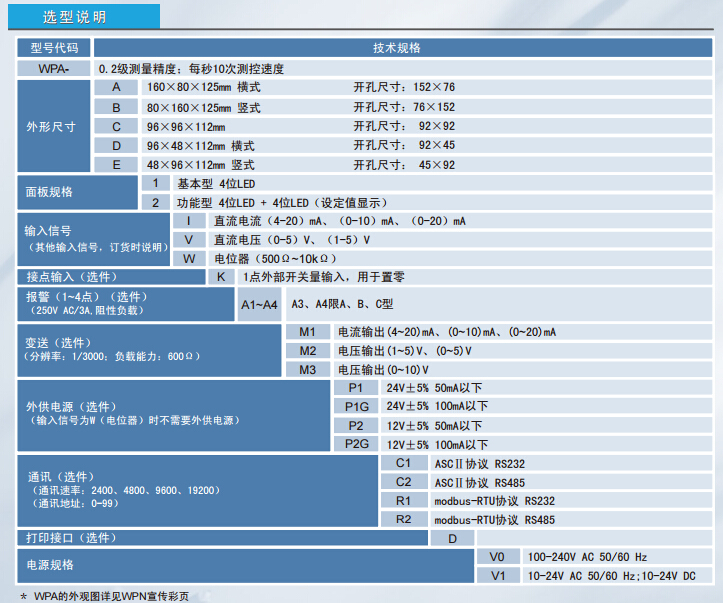
Task: Select contact input code K cell
Action: (x=221, y=277)
